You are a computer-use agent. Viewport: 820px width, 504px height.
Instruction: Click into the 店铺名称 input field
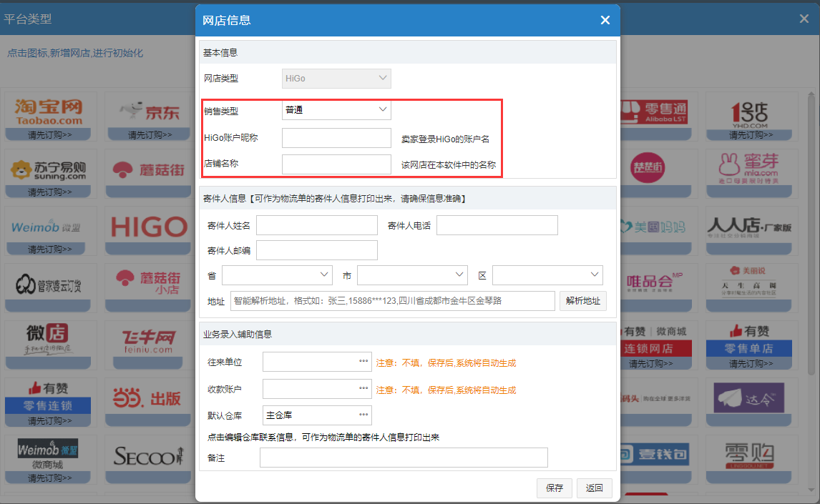click(x=336, y=164)
